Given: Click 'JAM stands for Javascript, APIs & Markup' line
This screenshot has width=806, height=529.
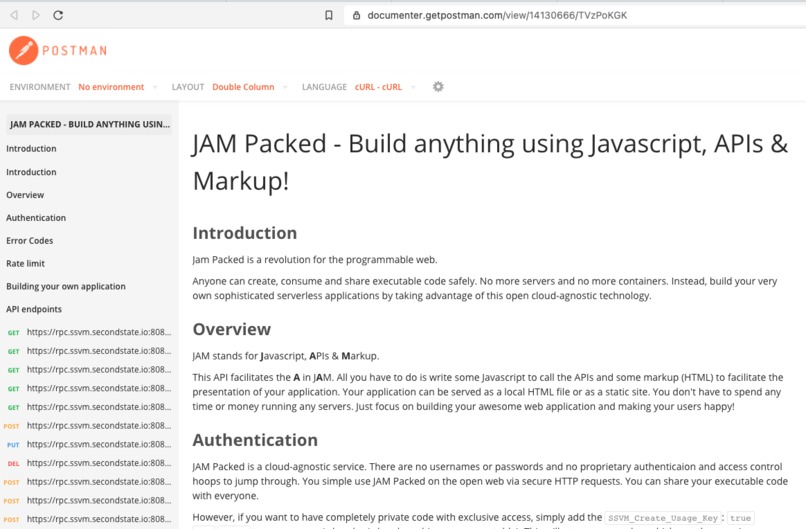Looking at the screenshot, I should pyautogui.click(x=285, y=356).
